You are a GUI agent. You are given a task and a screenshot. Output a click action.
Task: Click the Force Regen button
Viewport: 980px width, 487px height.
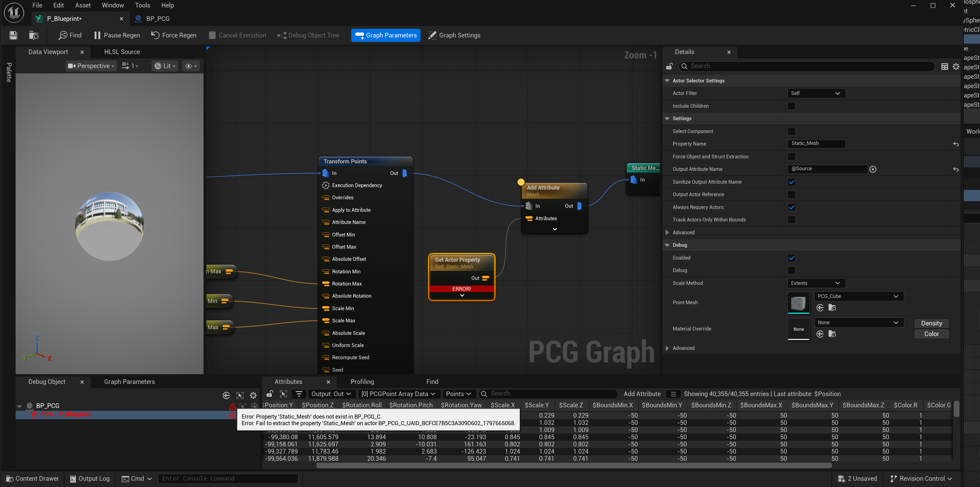(x=174, y=35)
